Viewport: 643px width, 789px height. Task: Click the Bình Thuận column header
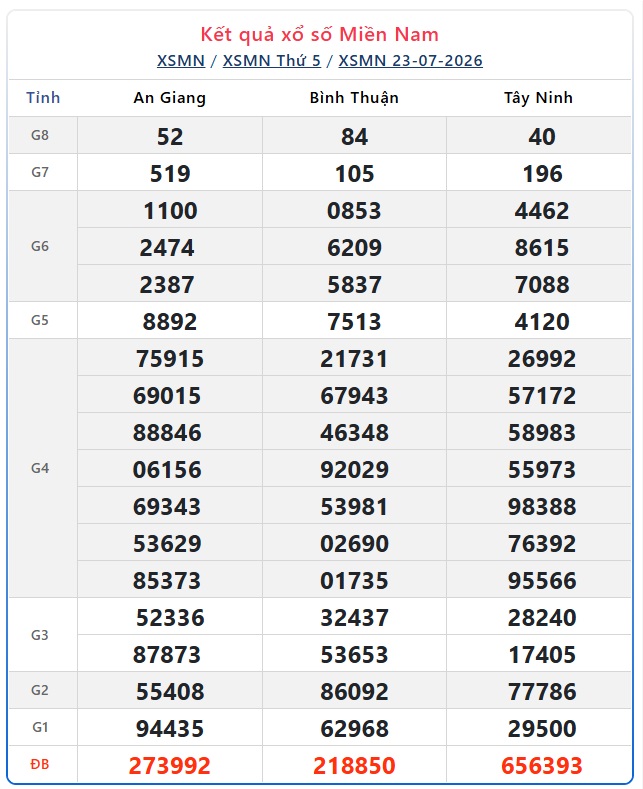[354, 98]
